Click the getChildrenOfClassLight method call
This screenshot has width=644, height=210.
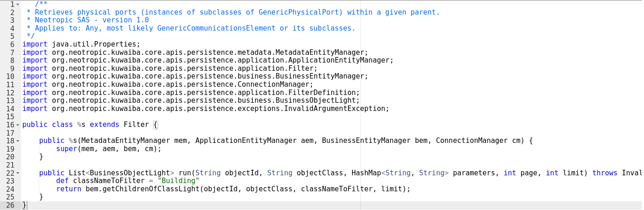(143, 189)
